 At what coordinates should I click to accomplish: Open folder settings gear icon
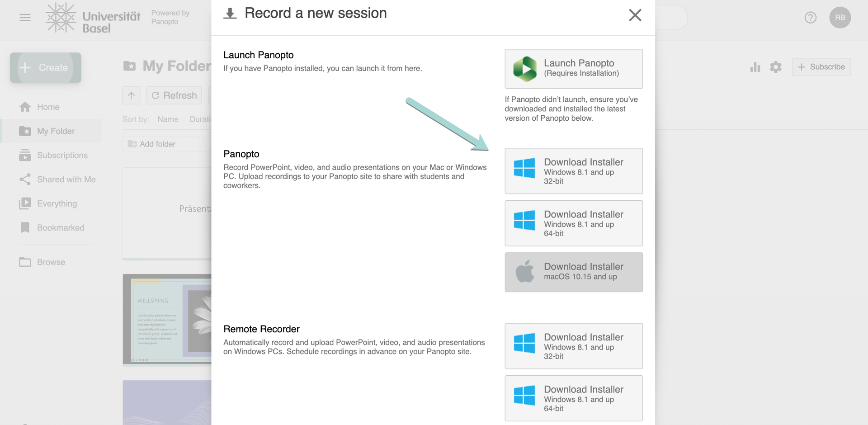pos(776,67)
